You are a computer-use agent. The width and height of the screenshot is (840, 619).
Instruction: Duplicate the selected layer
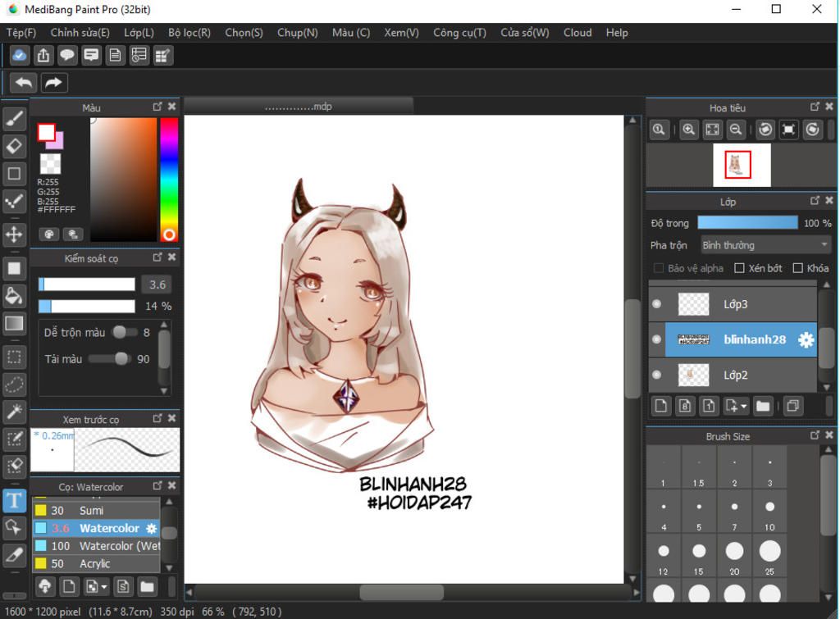tap(793, 406)
